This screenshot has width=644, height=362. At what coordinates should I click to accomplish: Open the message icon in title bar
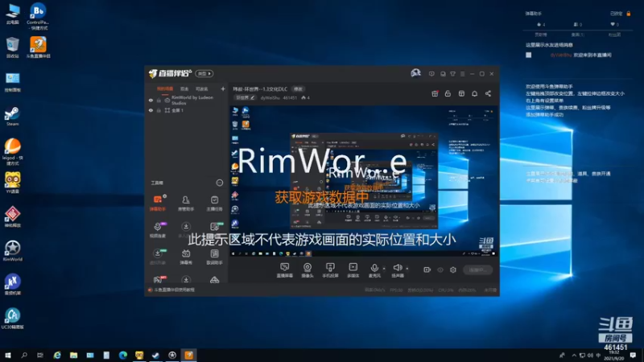coord(431,74)
